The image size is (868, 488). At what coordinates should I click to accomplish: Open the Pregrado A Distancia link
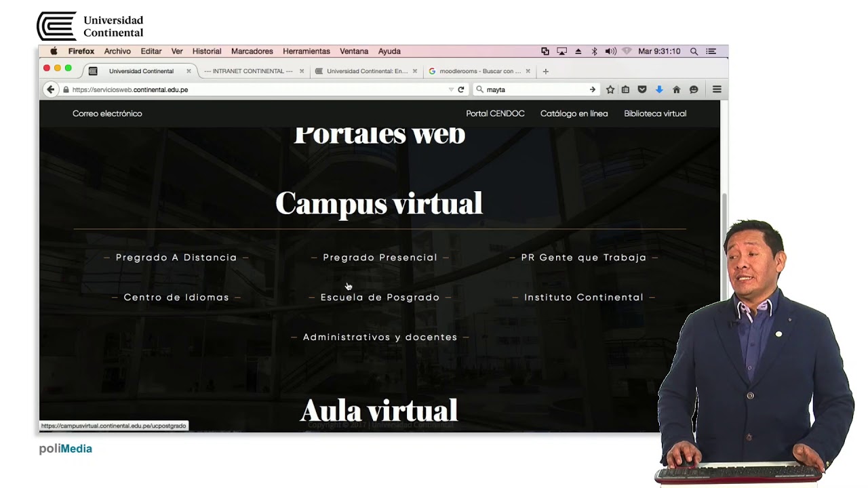[x=176, y=258]
